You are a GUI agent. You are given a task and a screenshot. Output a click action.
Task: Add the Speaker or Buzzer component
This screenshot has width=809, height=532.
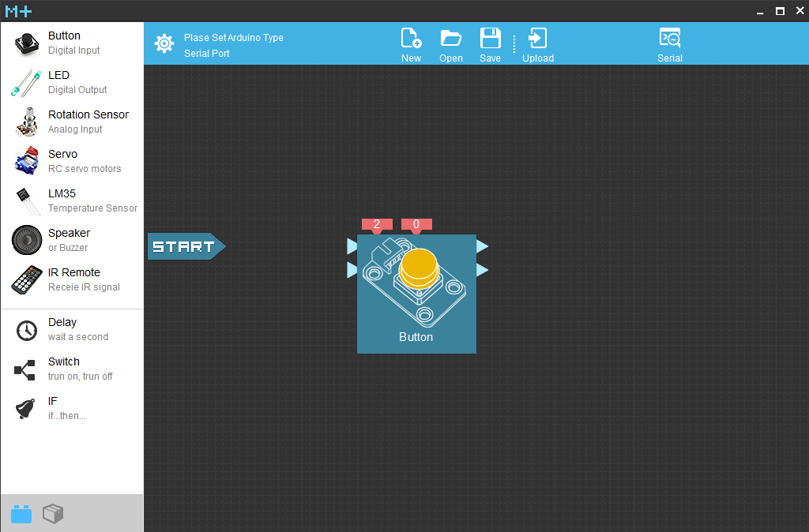(x=72, y=240)
